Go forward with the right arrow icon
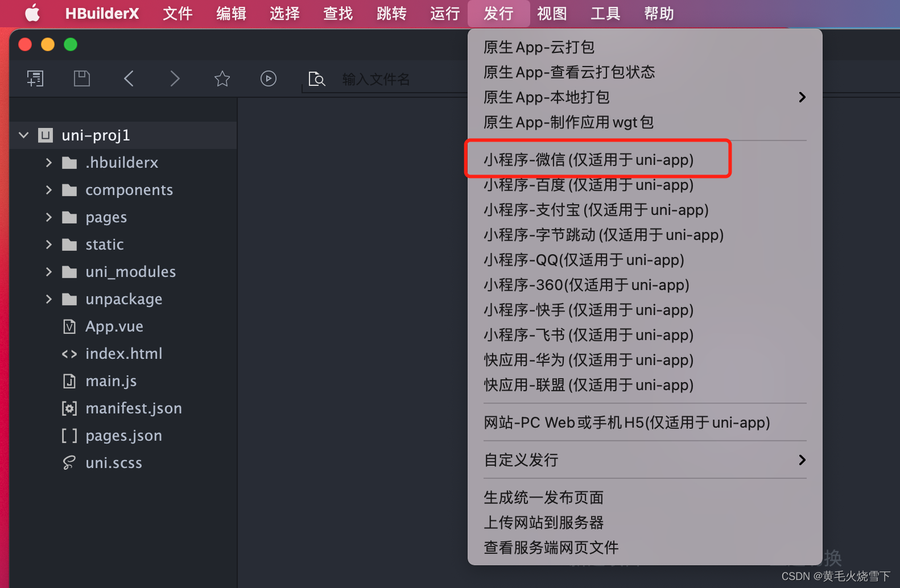900x588 pixels. click(175, 78)
